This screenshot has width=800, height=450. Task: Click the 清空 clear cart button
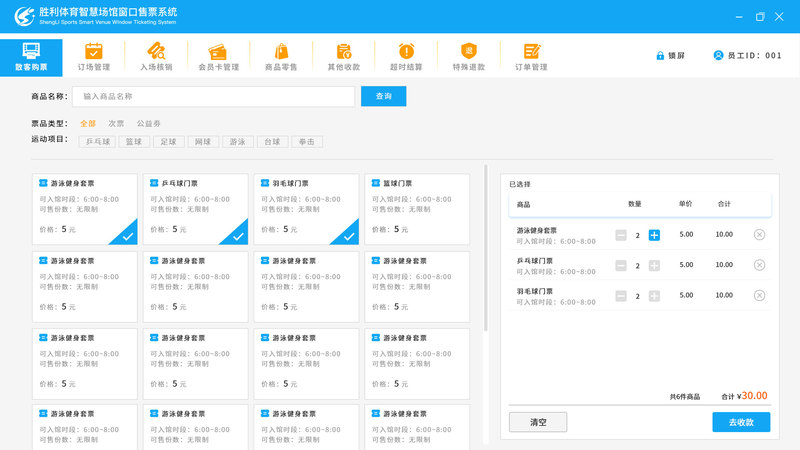click(538, 422)
